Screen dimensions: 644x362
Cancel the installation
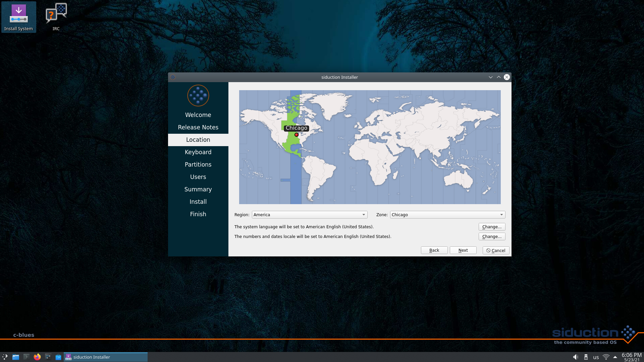coord(496,250)
